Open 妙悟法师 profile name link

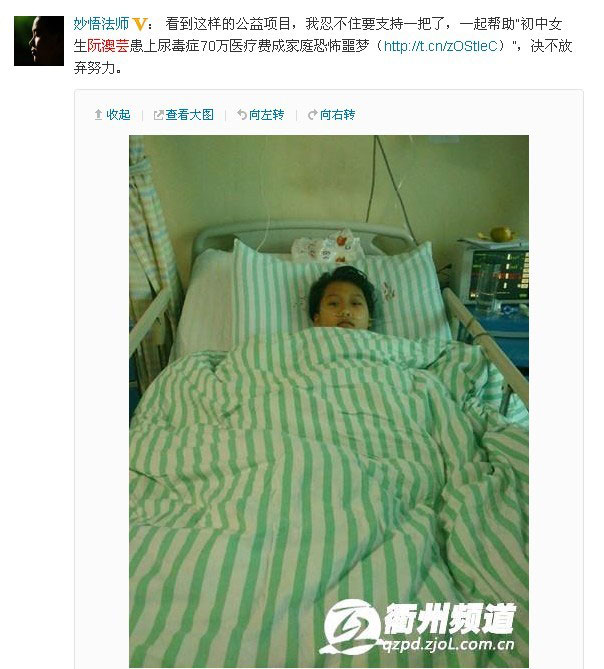[101, 24]
